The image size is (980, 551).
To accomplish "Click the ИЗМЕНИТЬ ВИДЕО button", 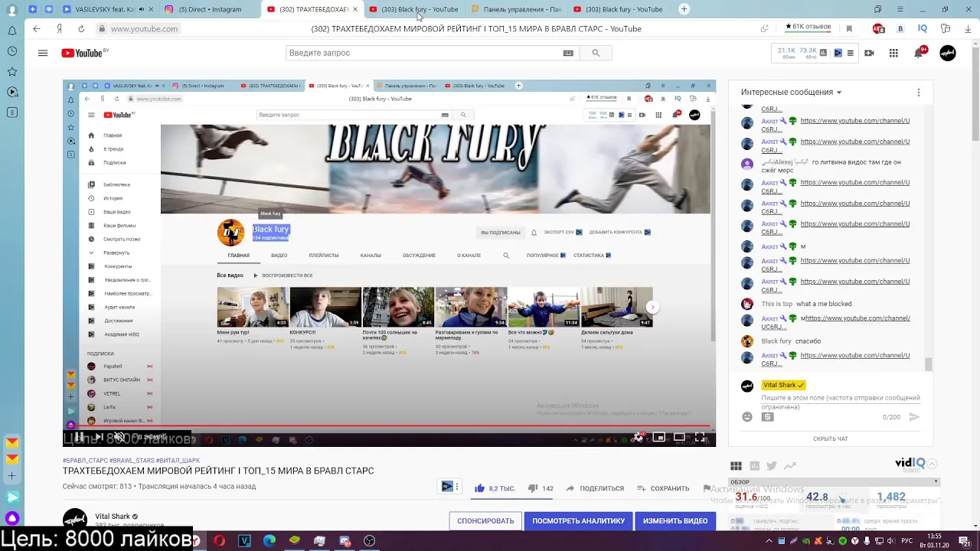I will point(675,521).
